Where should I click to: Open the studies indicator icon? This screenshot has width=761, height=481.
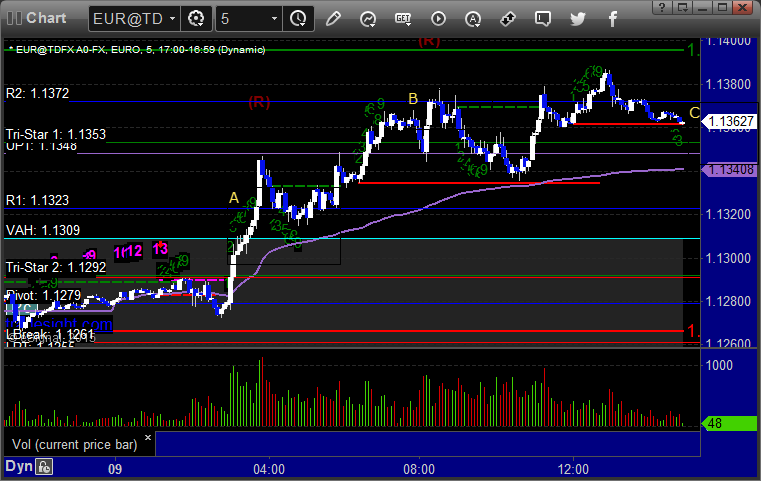pos(368,19)
